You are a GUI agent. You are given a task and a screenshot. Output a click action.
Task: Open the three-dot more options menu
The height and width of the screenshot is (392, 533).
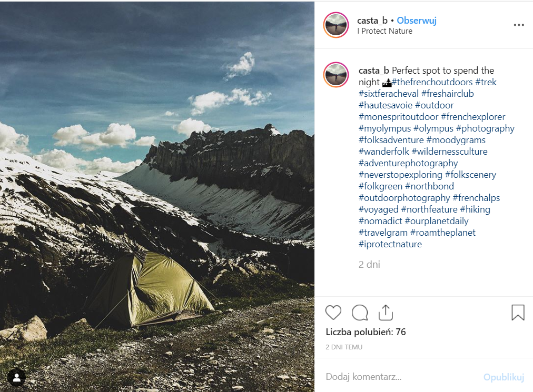519,25
